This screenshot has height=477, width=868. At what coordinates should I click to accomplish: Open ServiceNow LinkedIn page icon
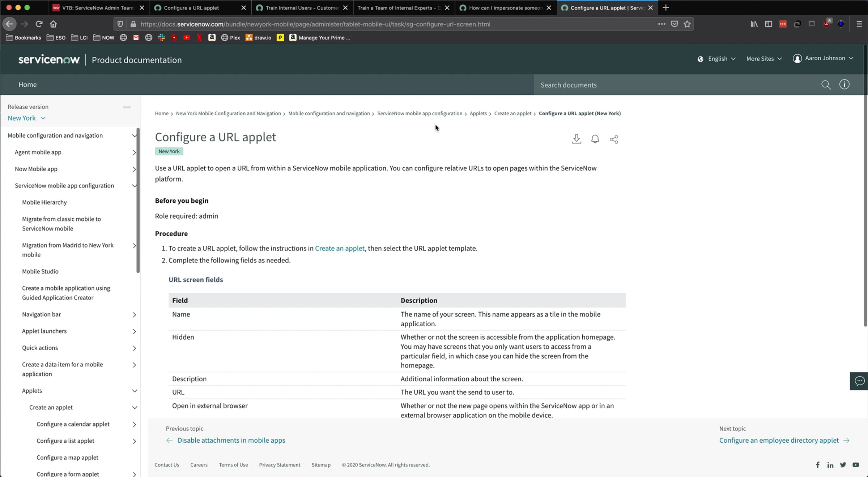[830, 465]
